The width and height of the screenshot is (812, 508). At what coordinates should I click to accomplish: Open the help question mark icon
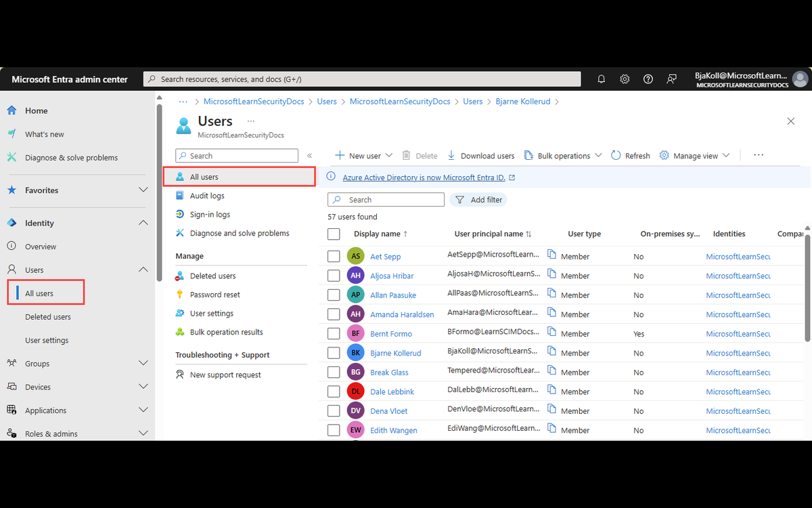coord(648,79)
